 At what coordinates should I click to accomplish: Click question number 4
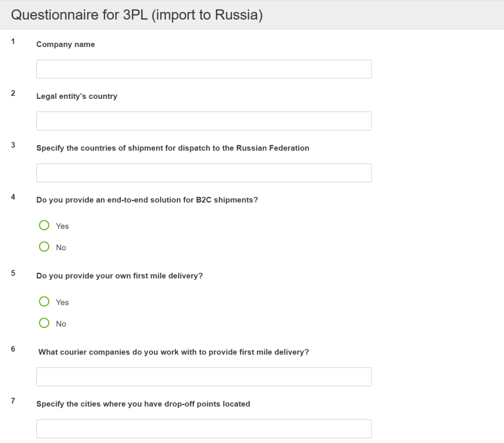(13, 197)
